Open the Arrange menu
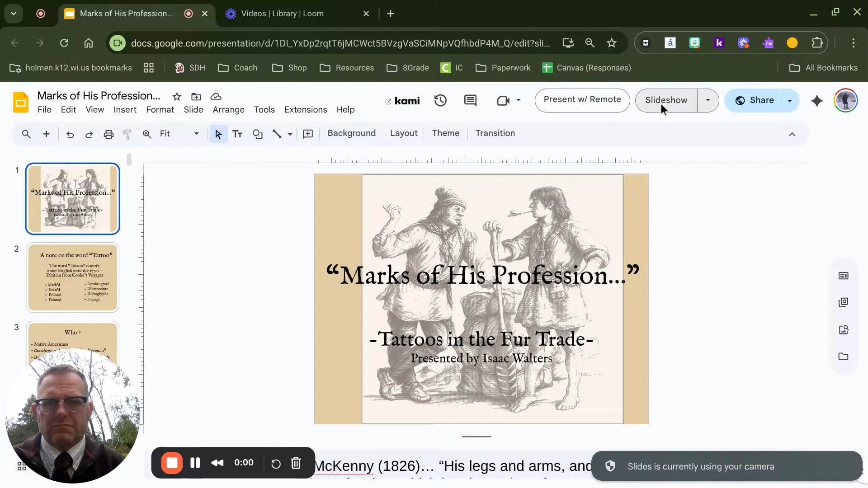The image size is (868, 488). click(x=228, y=110)
